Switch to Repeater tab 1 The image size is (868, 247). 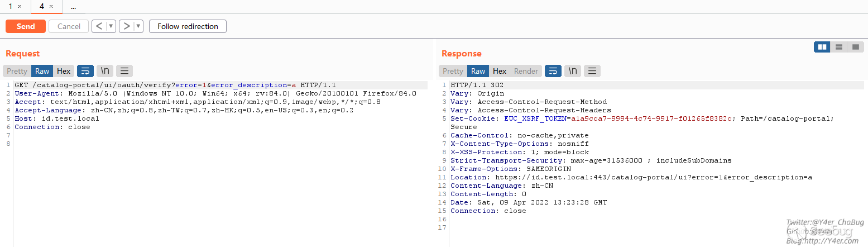pyautogui.click(x=11, y=7)
